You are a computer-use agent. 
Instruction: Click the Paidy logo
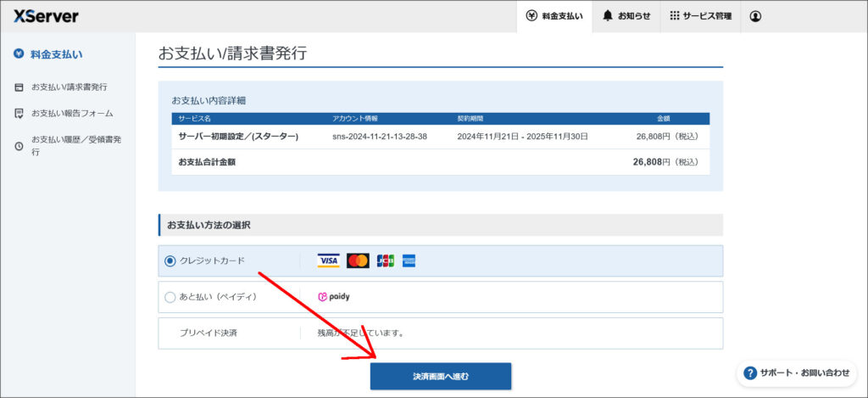click(x=334, y=297)
